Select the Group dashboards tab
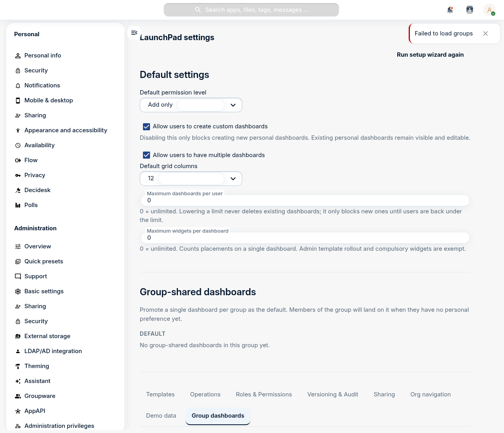 coord(218,416)
